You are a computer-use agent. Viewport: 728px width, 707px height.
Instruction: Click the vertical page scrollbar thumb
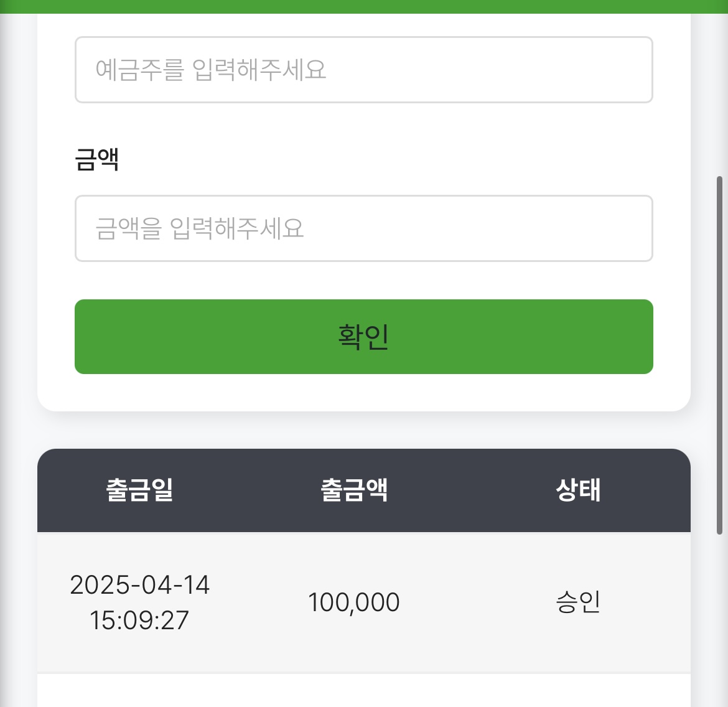tap(719, 355)
